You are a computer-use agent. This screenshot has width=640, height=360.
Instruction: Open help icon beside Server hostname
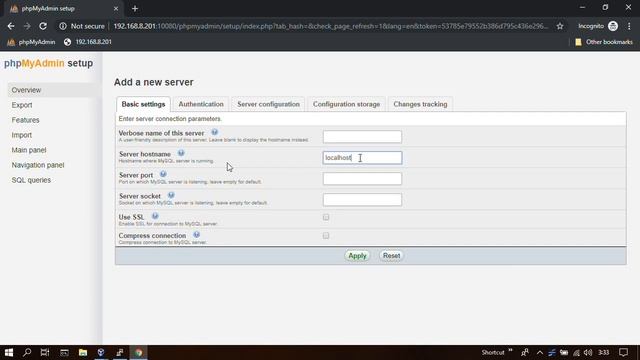tap(181, 153)
